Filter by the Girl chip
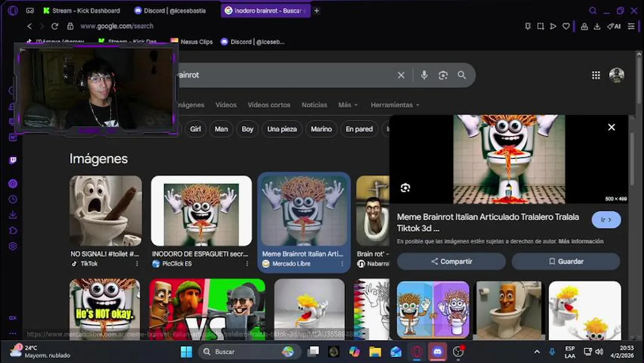Viewport: 644px width, 363px height. pos(196,129)
